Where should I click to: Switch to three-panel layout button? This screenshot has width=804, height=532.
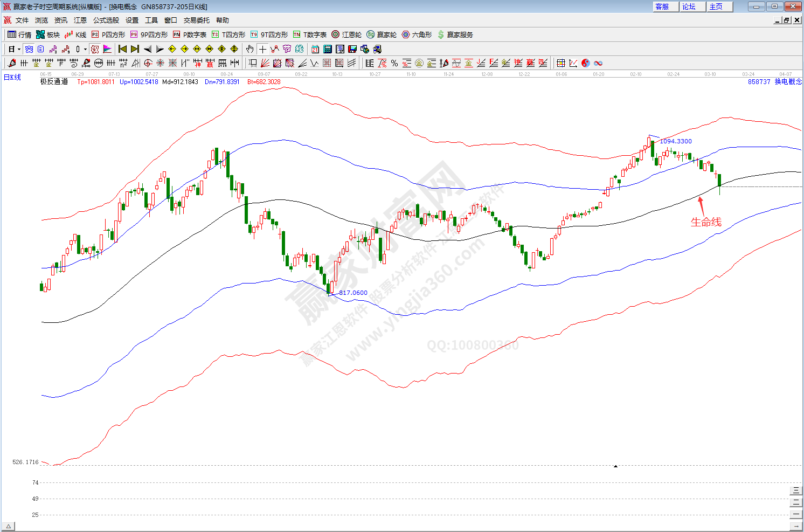tap(796, 490)
